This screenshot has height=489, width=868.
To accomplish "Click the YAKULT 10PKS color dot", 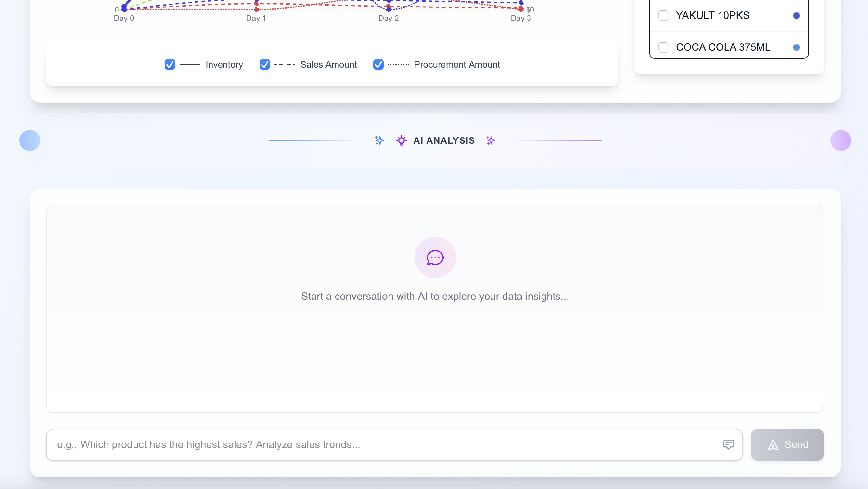I will tap(796, 16).
